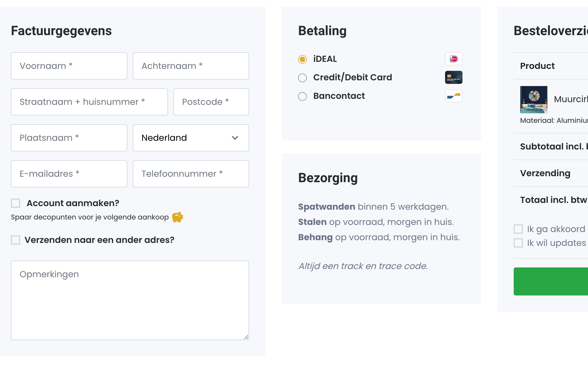Enable Account aanmaken checkbox
Screen dimensions: 588x366
tap(15, 203)
